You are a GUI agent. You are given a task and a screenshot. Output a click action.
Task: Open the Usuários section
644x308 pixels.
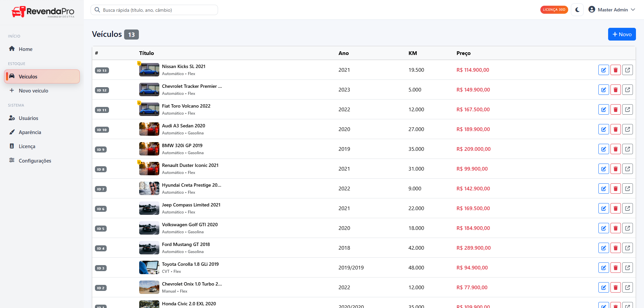(28, 118)
